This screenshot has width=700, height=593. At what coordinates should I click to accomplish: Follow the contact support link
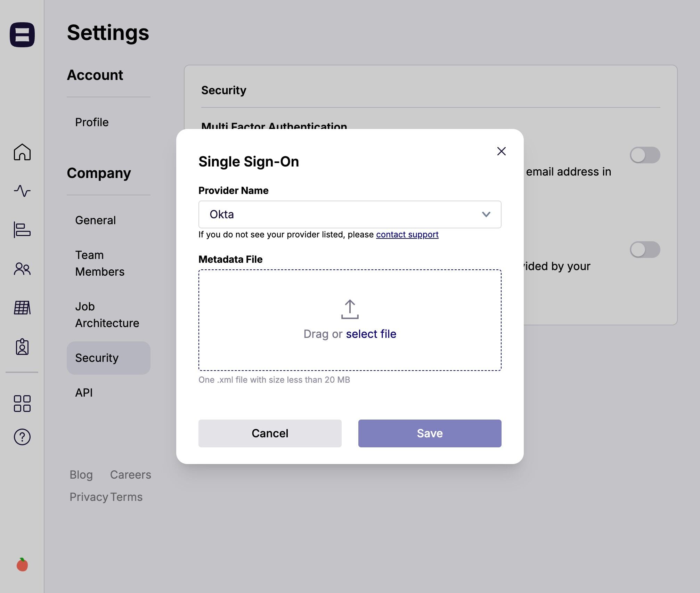click(x=407, y=235)
